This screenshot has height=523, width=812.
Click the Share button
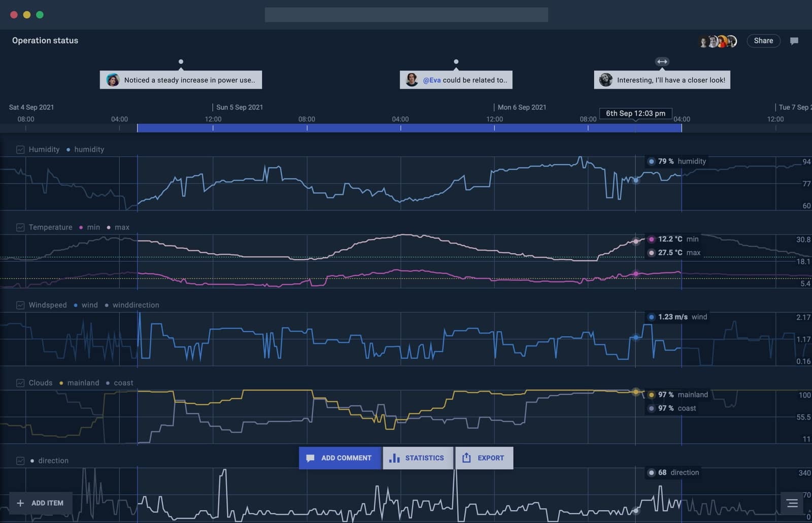[x=763, y=41]
